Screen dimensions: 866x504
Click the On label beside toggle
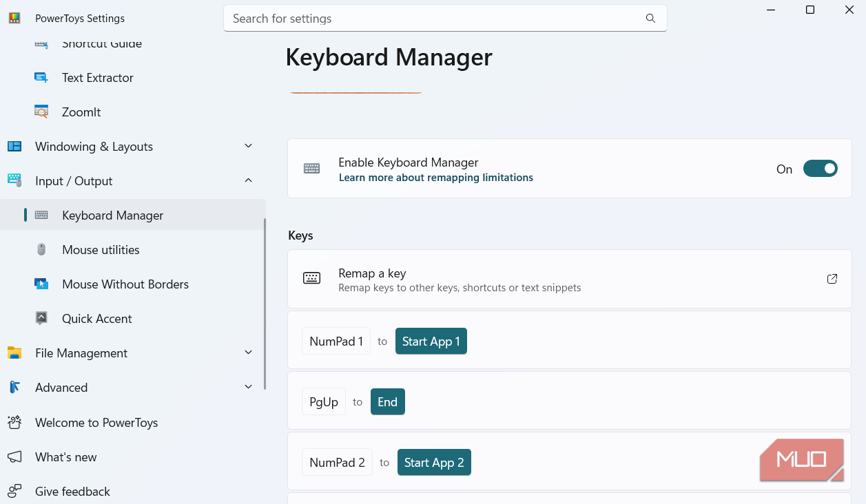click(x=785, y=169)
